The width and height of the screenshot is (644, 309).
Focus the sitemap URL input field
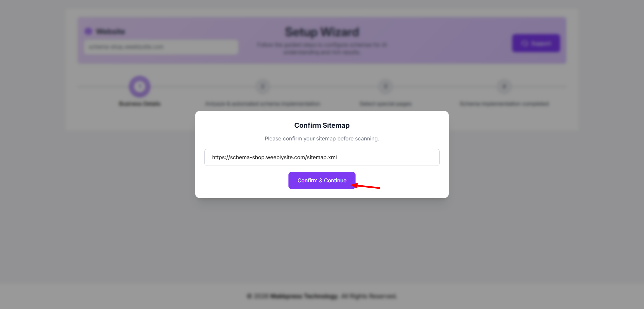click(322, 158)
